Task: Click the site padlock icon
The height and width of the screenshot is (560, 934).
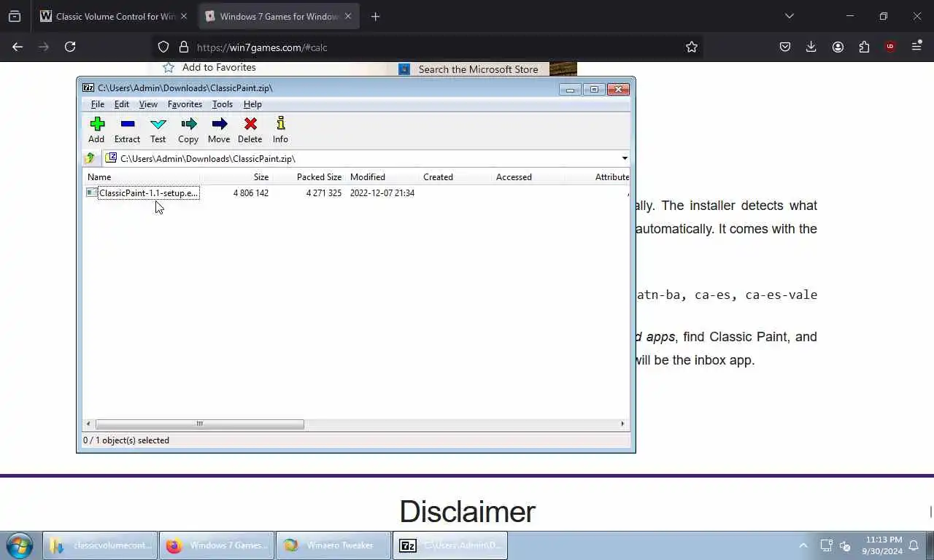Action: (184, 47)
